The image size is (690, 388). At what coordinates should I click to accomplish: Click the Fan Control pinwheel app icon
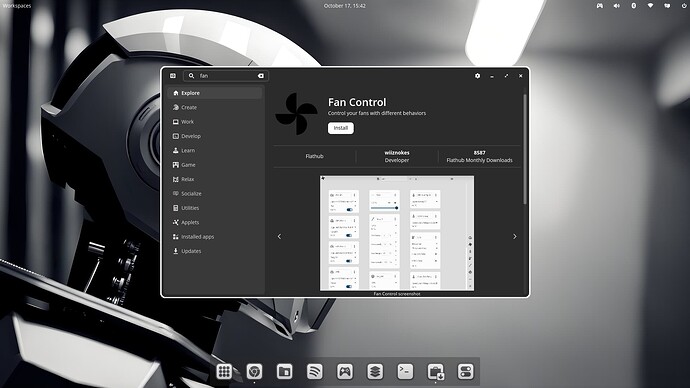coord(296,114)
